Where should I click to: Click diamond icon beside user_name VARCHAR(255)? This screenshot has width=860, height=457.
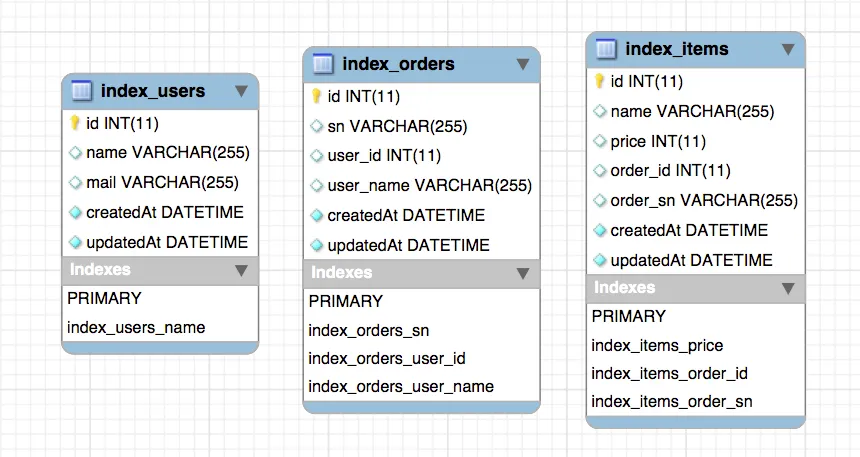click(x=316, y=185)
